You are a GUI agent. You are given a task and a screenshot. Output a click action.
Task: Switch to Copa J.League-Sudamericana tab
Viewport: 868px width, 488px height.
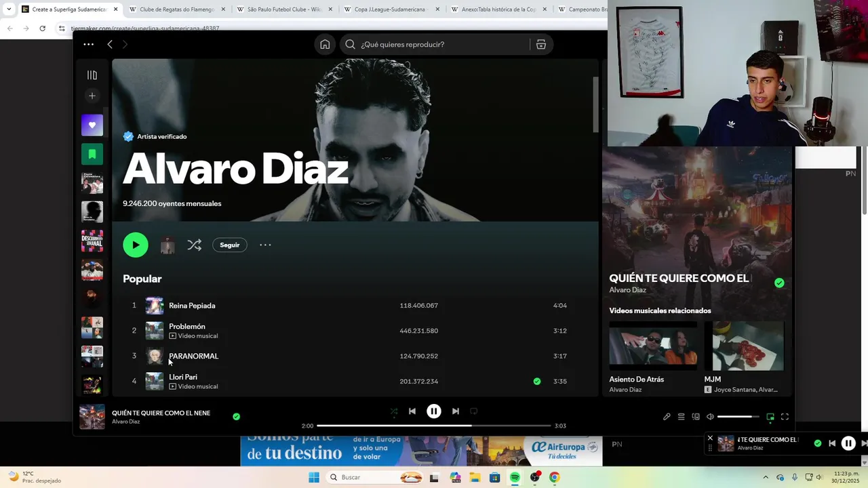391,9
